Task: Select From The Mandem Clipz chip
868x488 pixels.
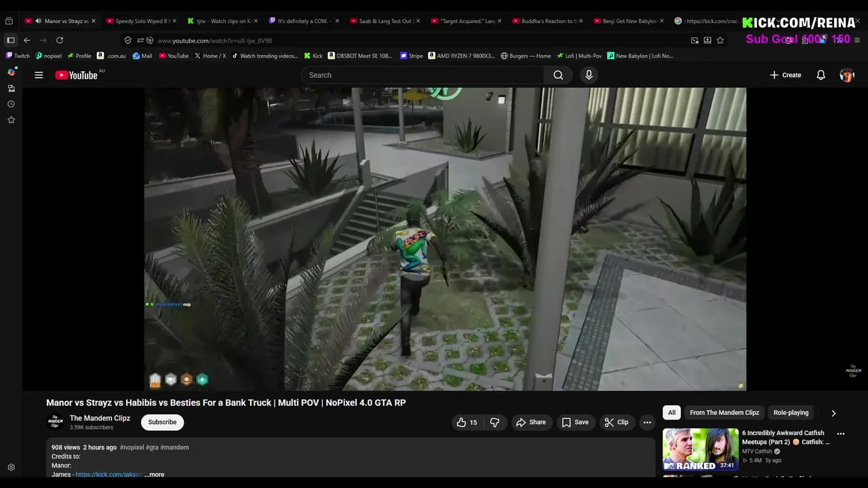Action: [x=724, y=413]
